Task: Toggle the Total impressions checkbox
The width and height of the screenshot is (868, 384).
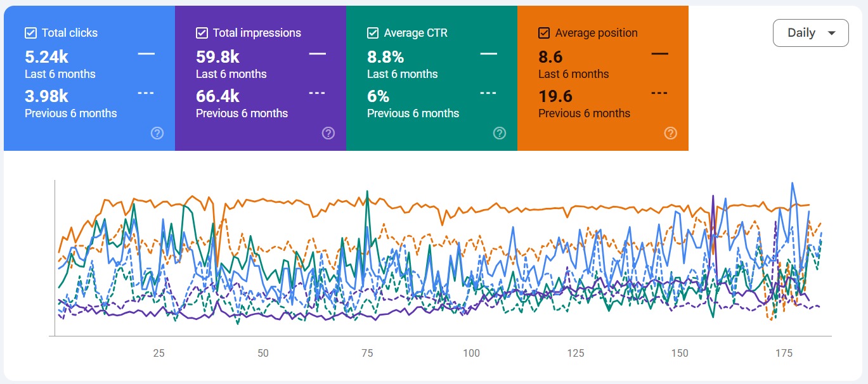Action: point(202,33)
